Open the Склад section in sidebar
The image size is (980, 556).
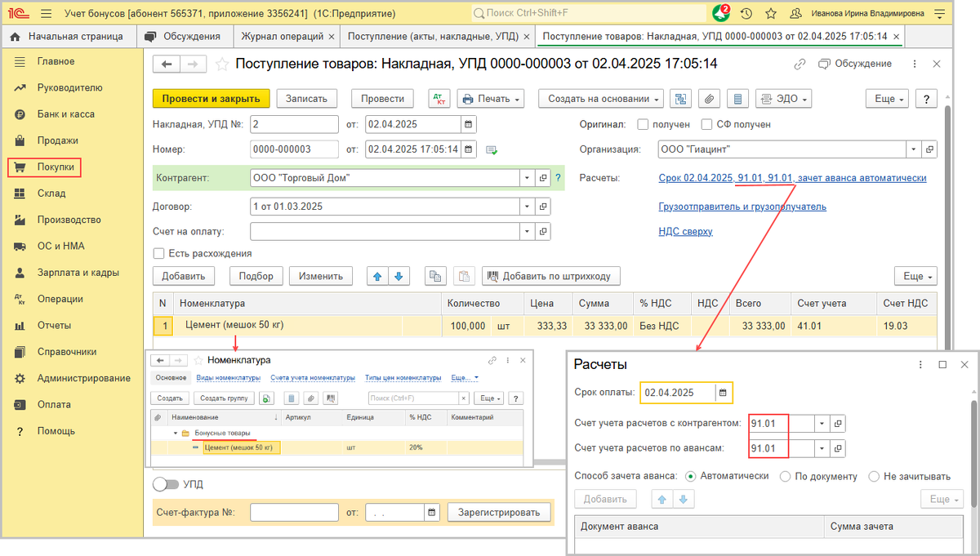click(51, 193)
